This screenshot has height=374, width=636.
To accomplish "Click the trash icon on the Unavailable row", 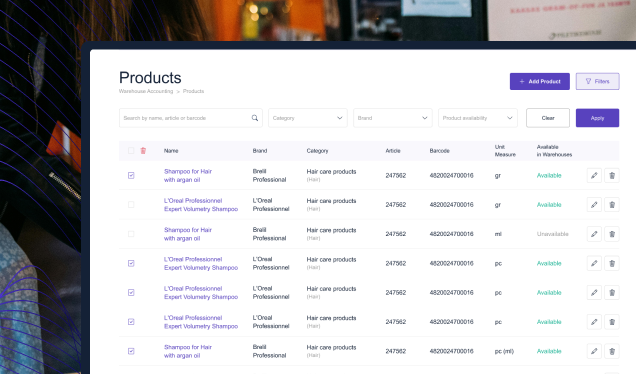I will pyautogui.click(x=612, y=234).
